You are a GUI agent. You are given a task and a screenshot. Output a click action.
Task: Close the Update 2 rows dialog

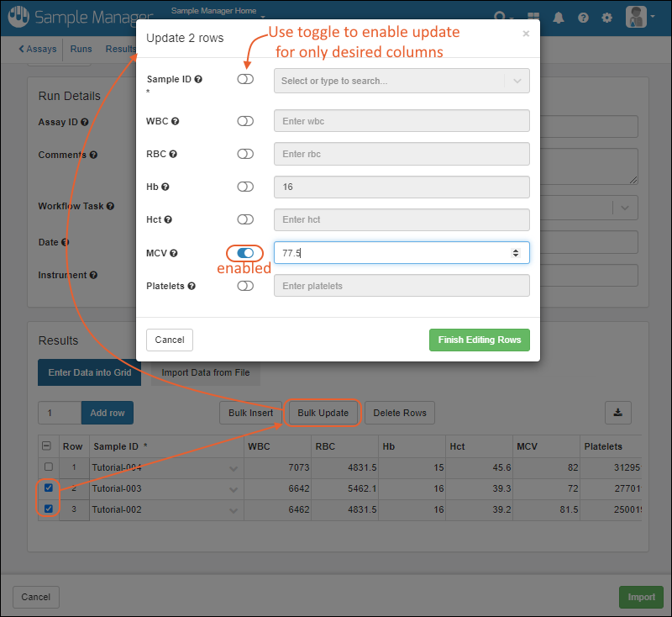[526, 34]
